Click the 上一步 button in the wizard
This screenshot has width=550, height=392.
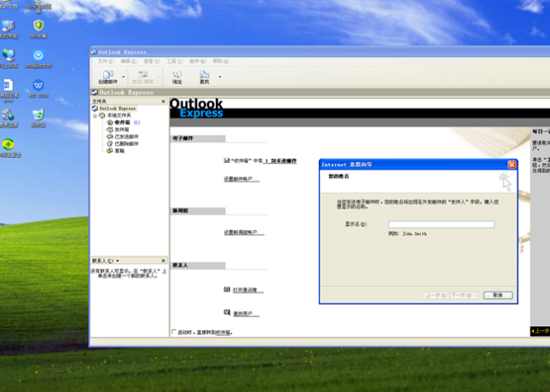[434, 295]
